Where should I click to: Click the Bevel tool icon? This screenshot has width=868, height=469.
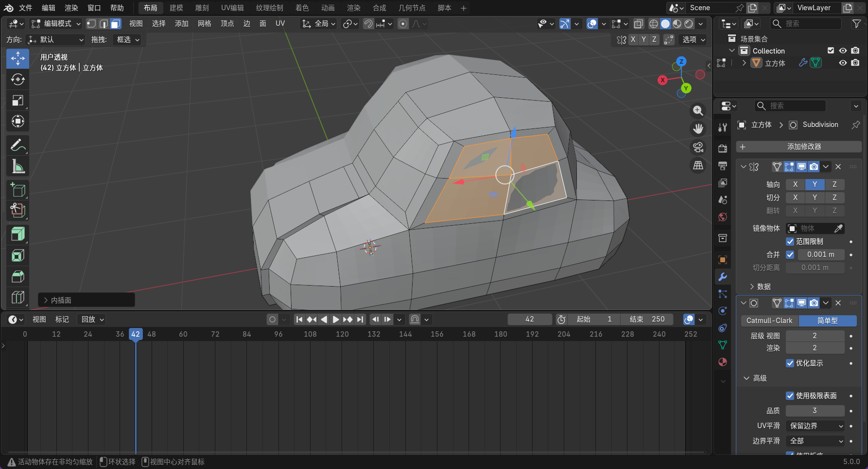click(17, 277)
